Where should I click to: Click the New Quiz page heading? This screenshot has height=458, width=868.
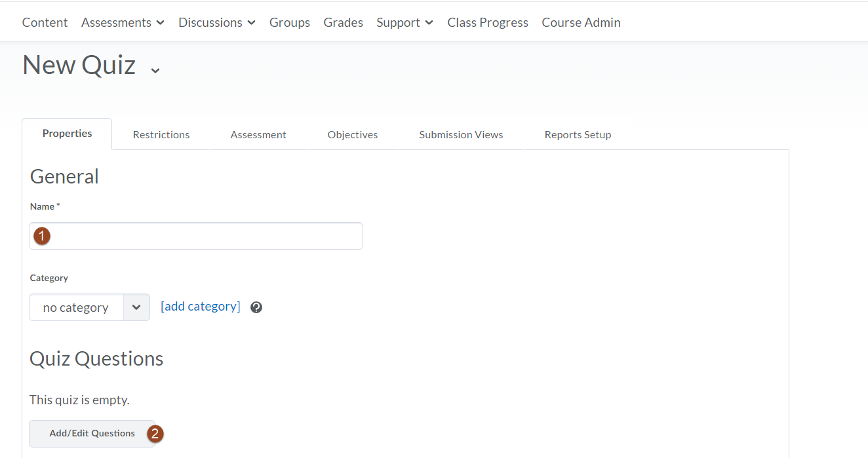[79, 65]
